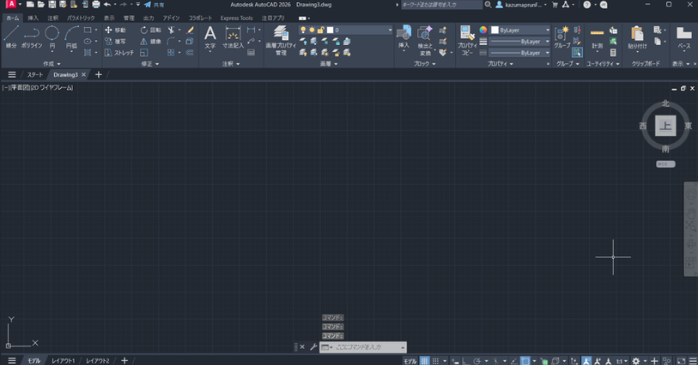This screenshot has width=698, height=365.
Task: Toggle grid display in status bar
Action: 425,361
